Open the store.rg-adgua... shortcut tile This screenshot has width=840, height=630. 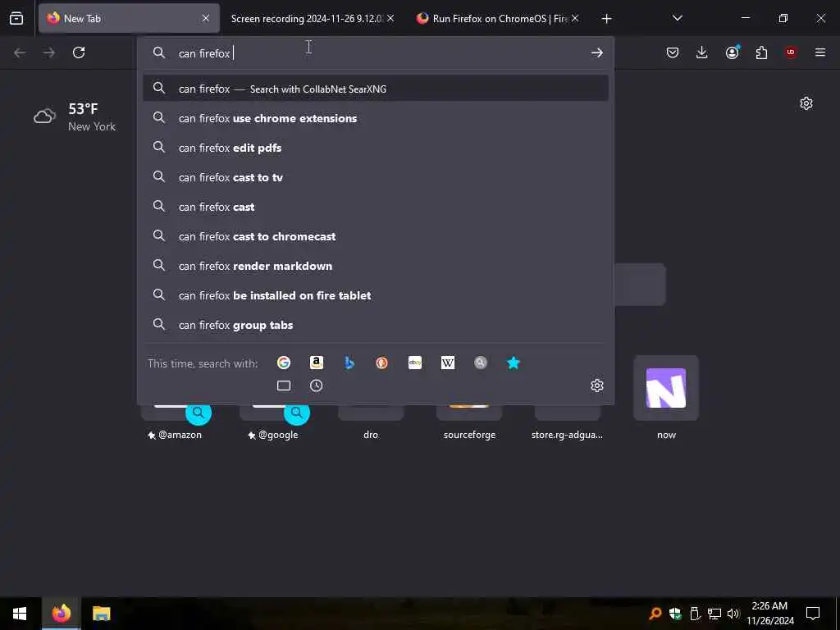pos(568,423)
